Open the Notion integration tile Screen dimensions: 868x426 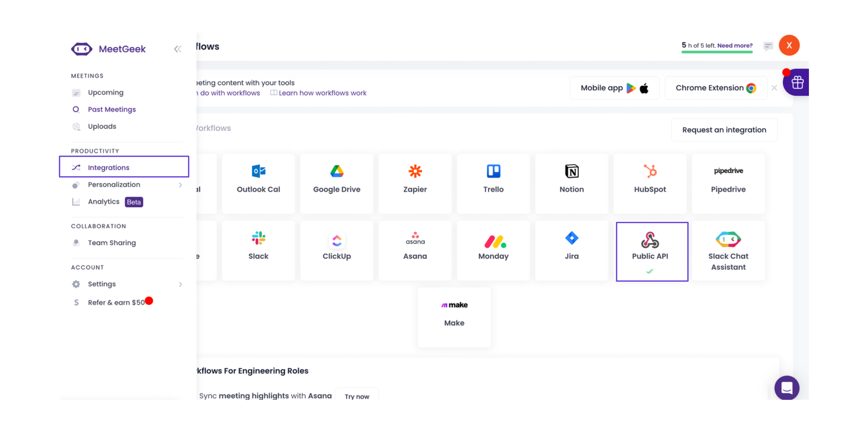coord(571,183)
